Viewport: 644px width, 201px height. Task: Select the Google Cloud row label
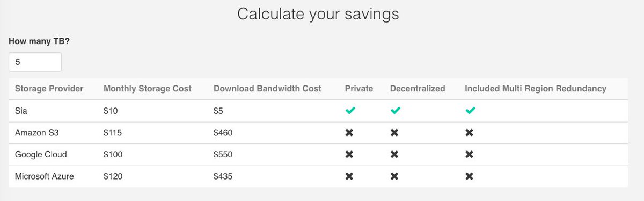click(41, 154)
